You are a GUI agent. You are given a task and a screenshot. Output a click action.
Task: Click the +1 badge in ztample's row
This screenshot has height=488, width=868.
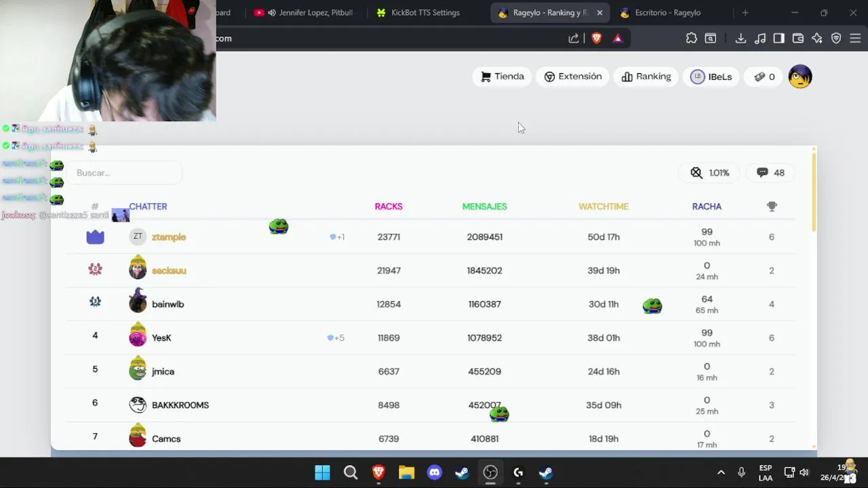click(337, 237)
